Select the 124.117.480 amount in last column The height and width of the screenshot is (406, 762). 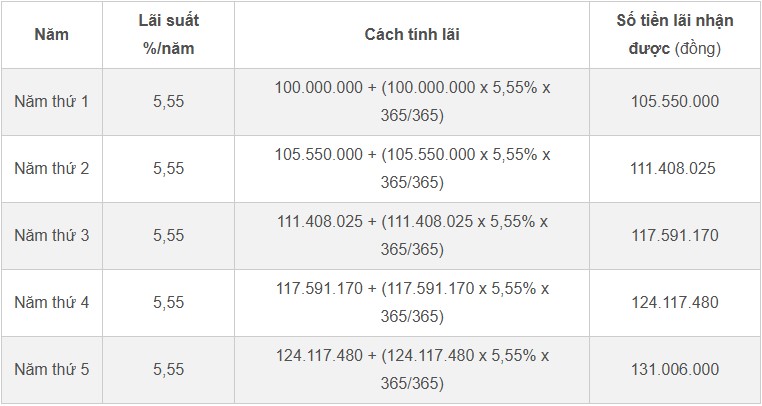[x=674, y=302]
